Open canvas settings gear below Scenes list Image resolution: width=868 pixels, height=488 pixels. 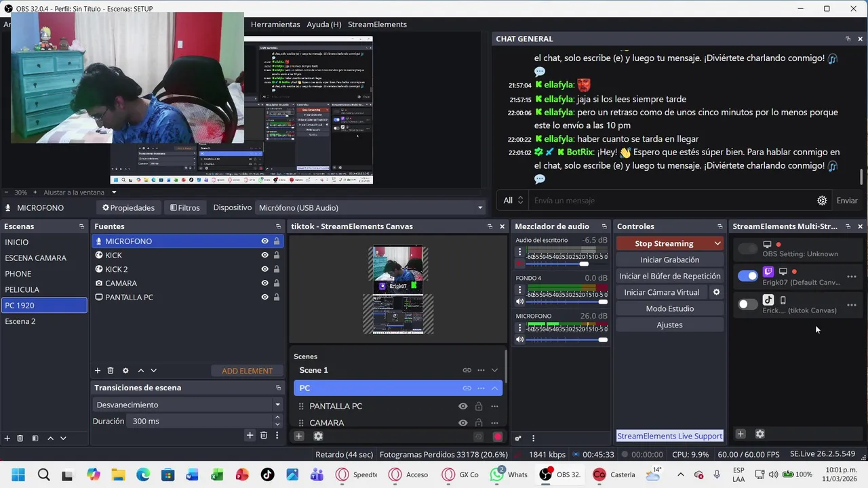318,436
